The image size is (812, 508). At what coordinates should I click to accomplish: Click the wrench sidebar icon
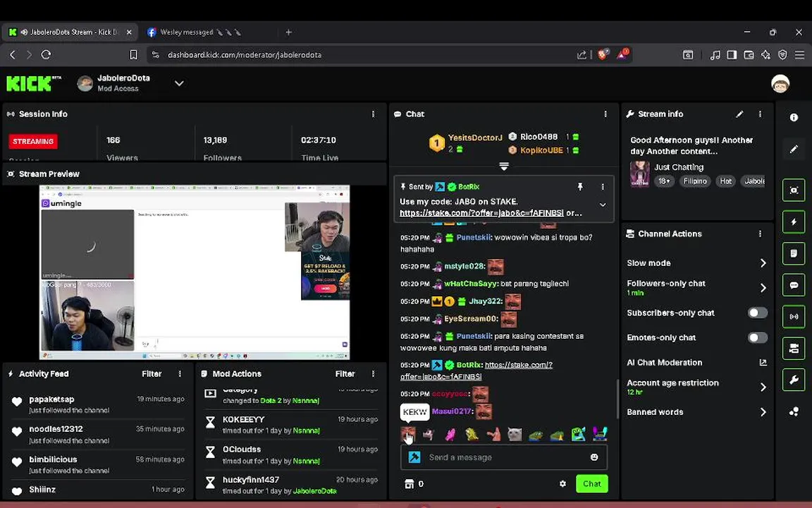click(x=794, y=380)
